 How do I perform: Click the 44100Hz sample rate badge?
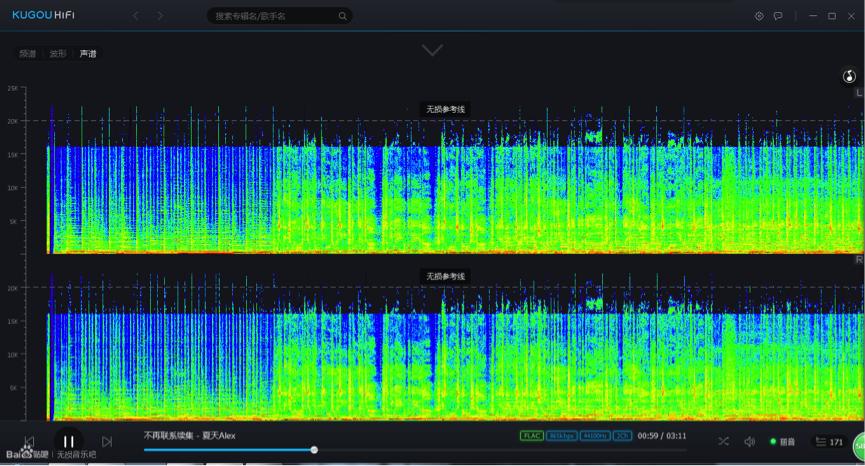coord(595,436)
